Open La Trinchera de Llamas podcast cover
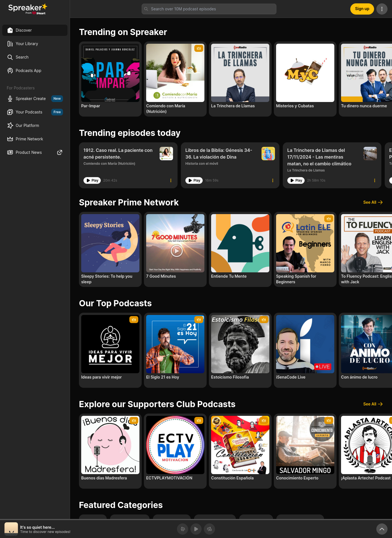The height and width of the screenshot is (538, 392). tap(240, 73)
